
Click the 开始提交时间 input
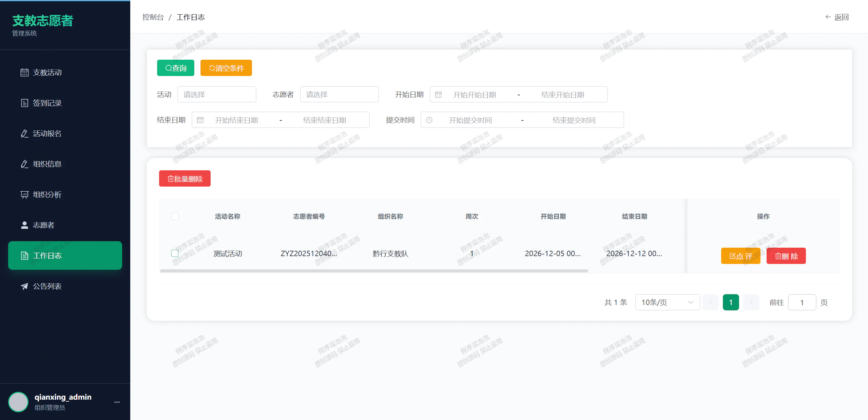tap(470, 120)
